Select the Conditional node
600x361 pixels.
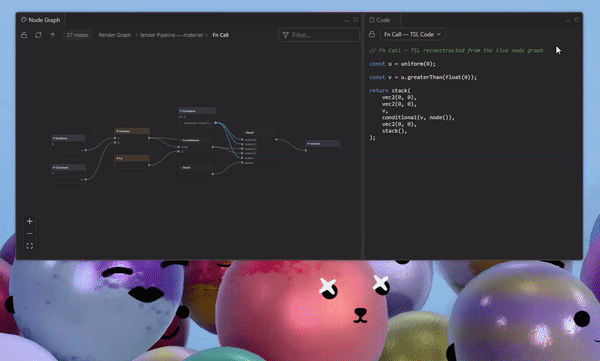196,145
